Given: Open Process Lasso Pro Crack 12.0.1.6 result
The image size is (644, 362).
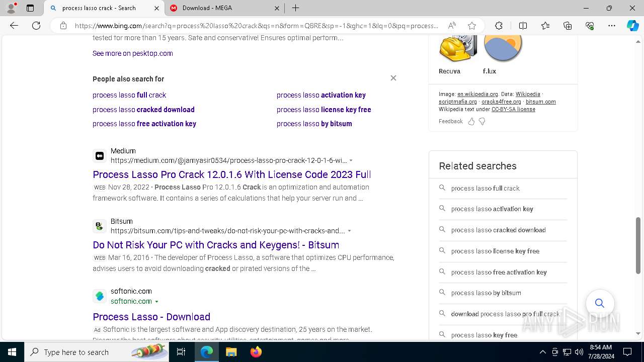Looking at the screenshot, I should (232, 174).
